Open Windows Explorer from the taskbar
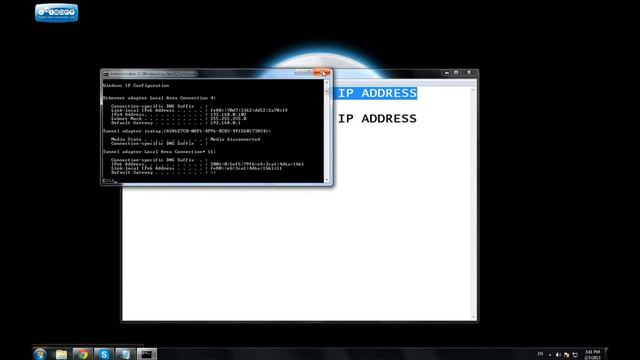640x360 pixels. pyautogui.click(x=61, y=354)
